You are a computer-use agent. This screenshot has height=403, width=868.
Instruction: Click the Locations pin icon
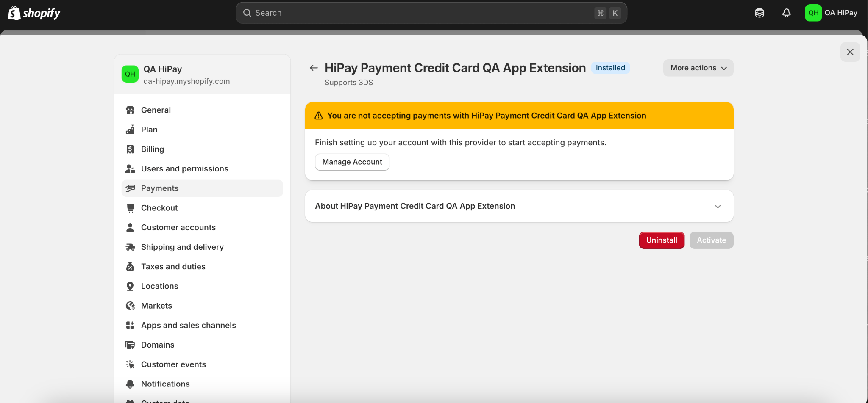pyautogui.click(x=130, y=286)
